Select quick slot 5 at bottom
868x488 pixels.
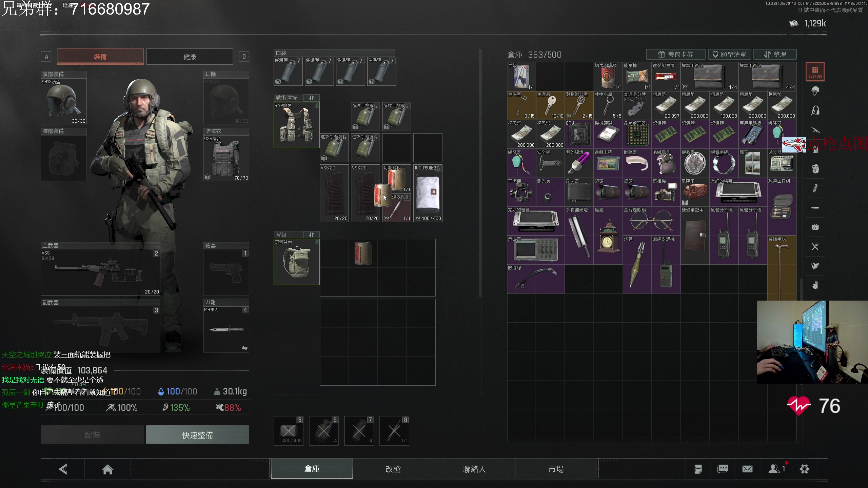(288, 430)
